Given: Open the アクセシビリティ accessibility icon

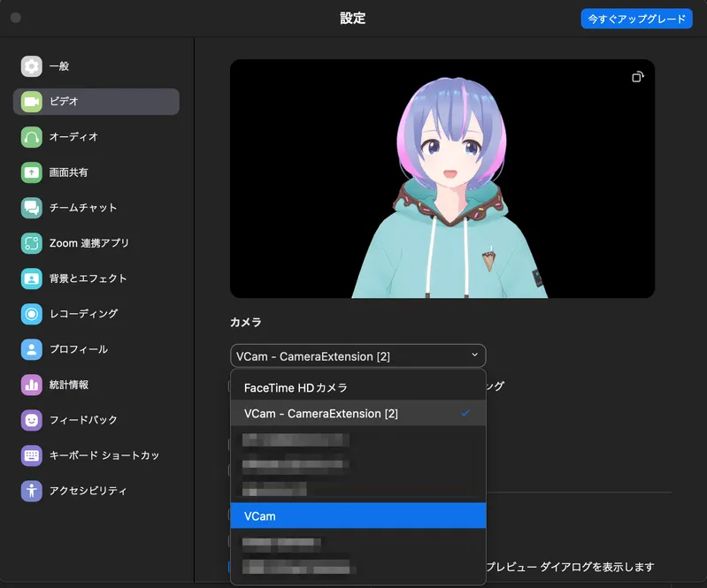Looking at the screenshot, I should coord(32,491).
